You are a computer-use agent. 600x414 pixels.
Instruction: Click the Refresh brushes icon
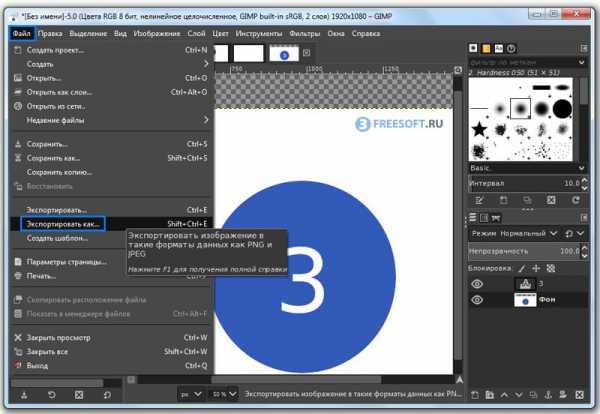click(x=575, y=200)
